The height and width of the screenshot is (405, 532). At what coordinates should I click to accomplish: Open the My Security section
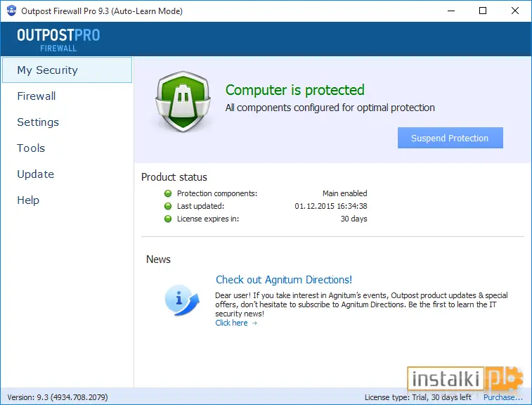pyautogui.click(x=67, y=70)
